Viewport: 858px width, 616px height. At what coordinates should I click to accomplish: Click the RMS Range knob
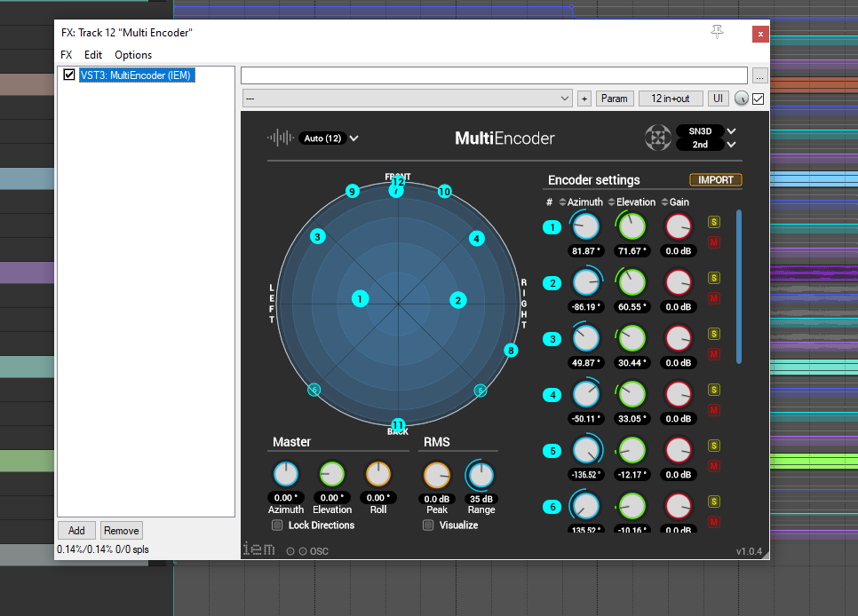coord(481,475)
